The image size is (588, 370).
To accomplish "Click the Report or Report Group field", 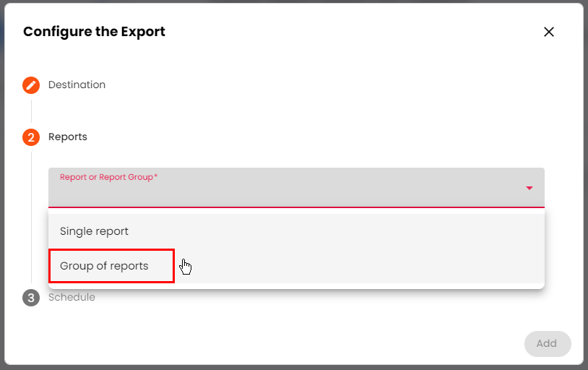I will pyautogui.click(x=289, y=189).
